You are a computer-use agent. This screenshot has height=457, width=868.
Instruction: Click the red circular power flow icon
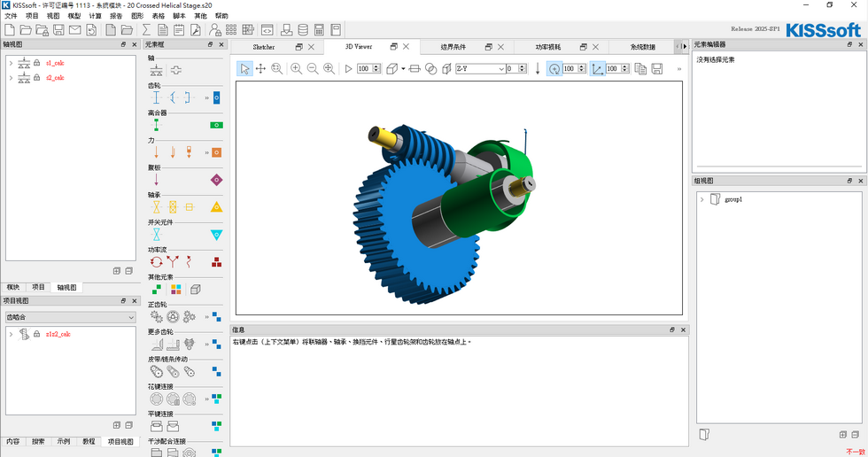click(156, 261)
